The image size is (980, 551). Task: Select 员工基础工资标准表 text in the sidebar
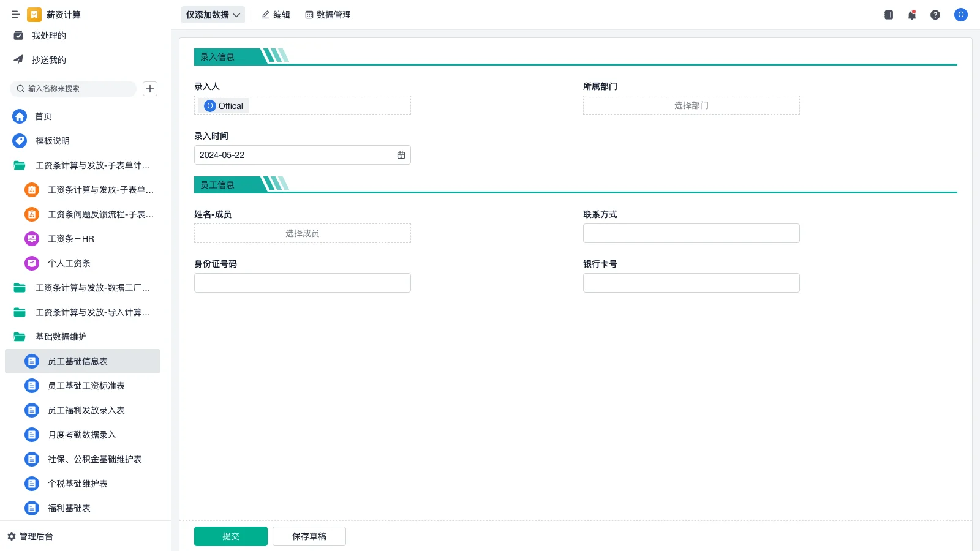tap(86, 386)
